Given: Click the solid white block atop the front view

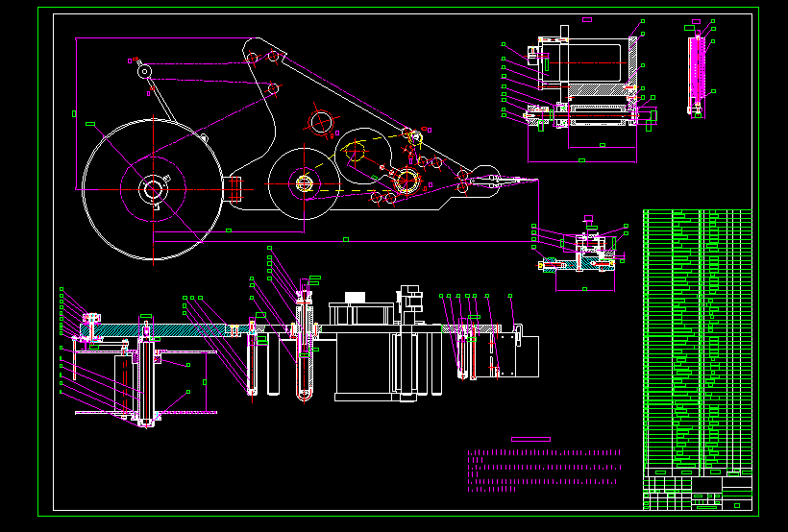Looking at the screenshot, I should click(x=355, y=297).
